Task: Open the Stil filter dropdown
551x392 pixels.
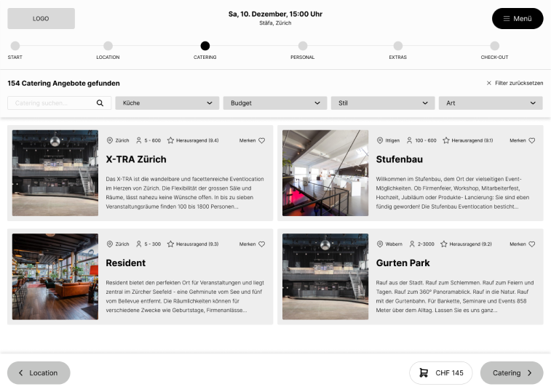Action: tap(383, 103)
